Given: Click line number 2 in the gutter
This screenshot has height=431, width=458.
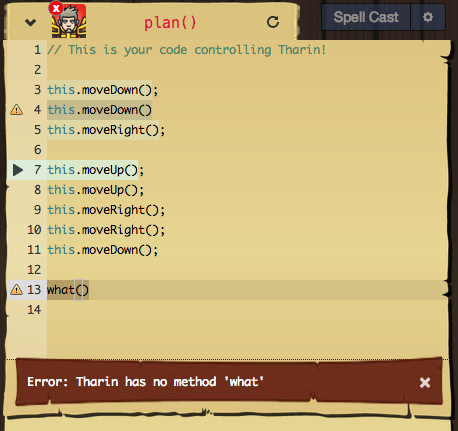Looking at the screenshot, I should tap(37, 70).
